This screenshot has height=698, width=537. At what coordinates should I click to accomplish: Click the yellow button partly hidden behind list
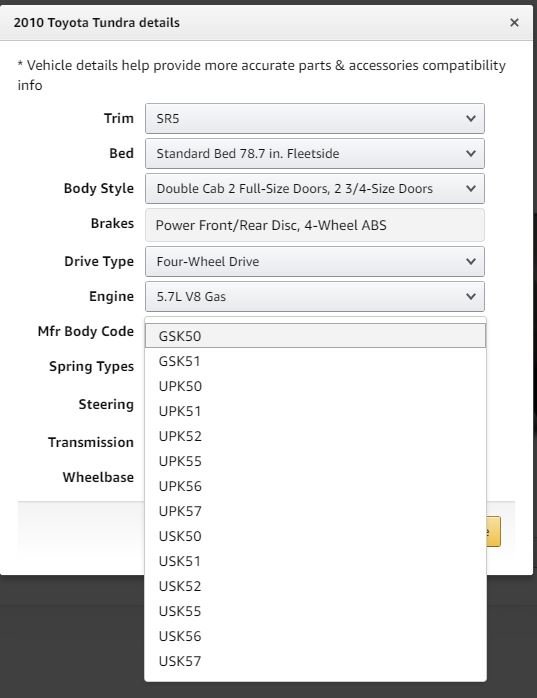coord(494,532)
